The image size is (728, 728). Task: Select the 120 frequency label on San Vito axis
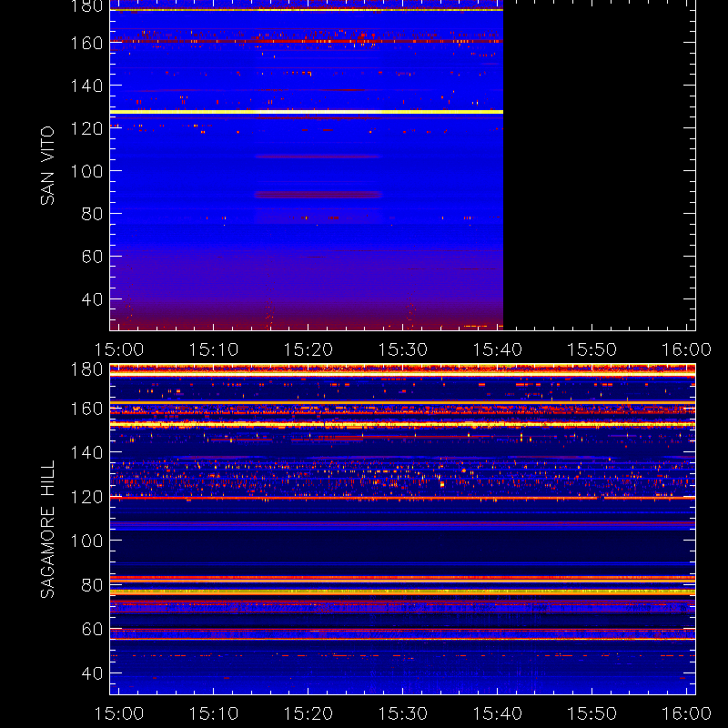coord(86,128)
